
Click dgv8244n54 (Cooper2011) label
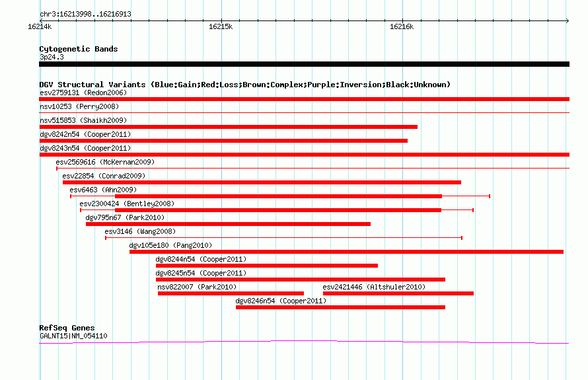[201, 259]
